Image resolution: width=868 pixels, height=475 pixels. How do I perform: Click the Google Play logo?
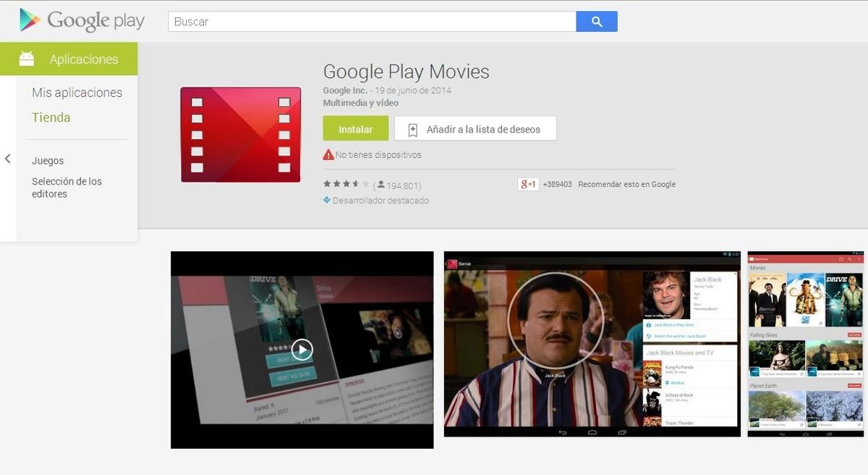82,21
